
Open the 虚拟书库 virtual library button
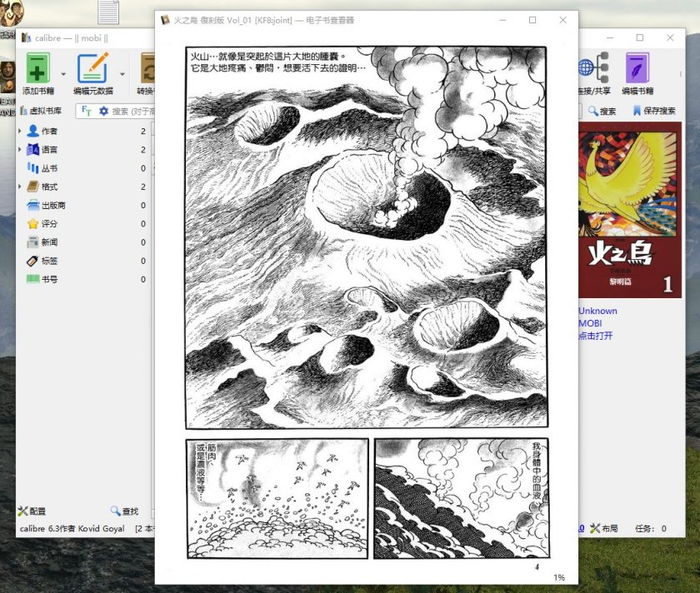pos(41,111)
